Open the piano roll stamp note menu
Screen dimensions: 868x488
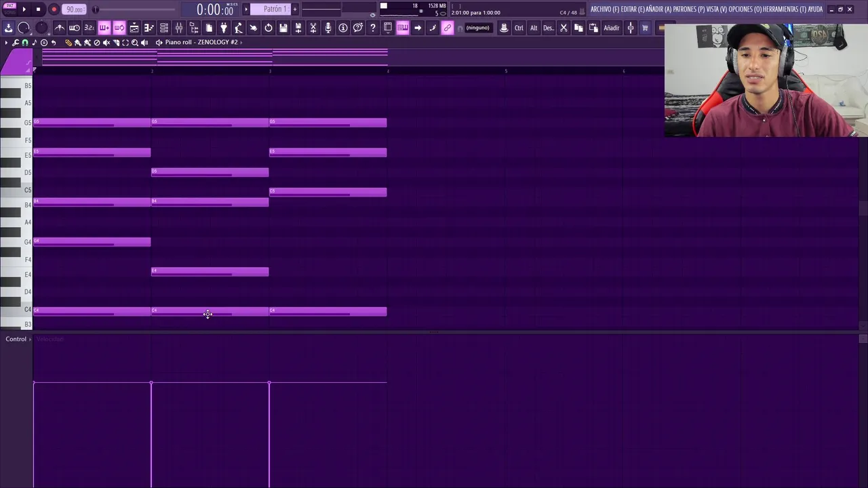point(34,43)
